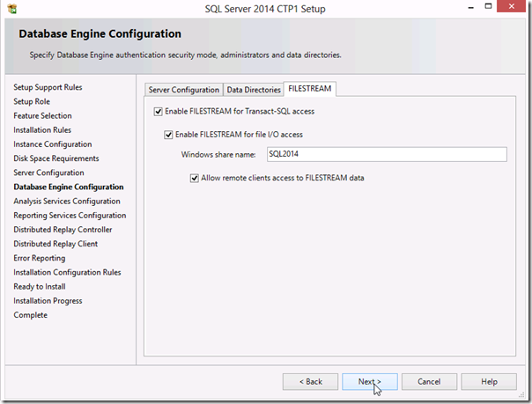Select Disk Space Requirements step
532x404 pixels.
point(56,158)
